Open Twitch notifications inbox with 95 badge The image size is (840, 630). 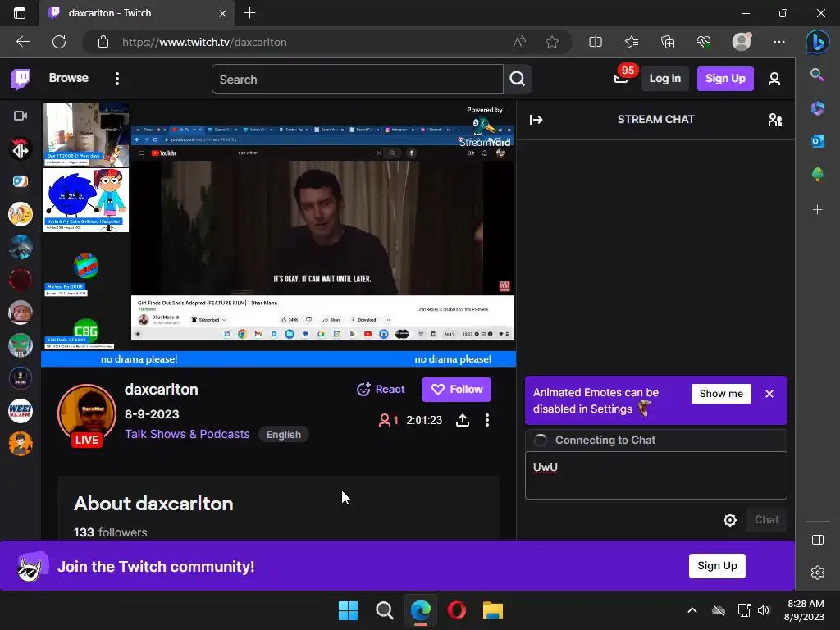622,78
